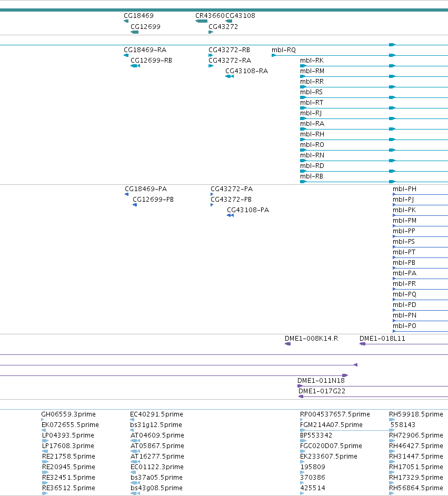Click the BP553342 EST label
Screen dimensions: 448x496
coord(316,435)
